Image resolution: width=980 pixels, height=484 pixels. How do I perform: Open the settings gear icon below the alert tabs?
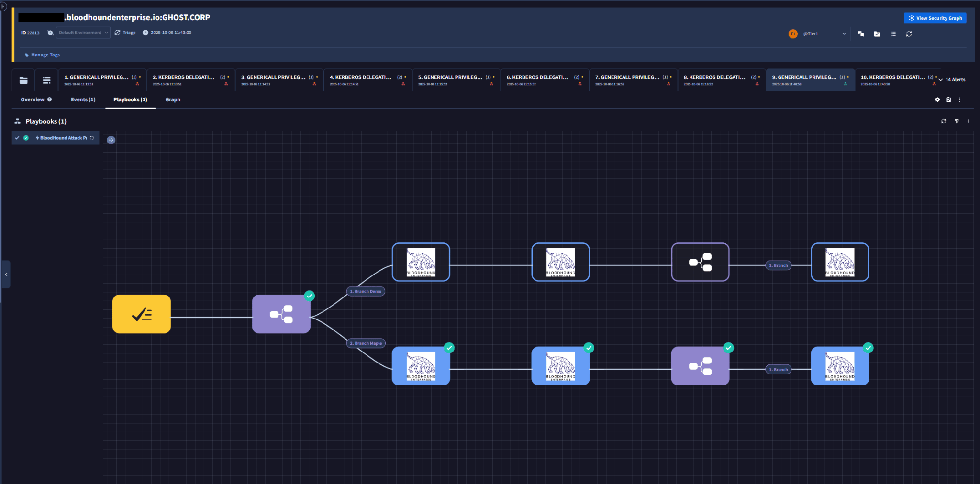tap(937, 100)
